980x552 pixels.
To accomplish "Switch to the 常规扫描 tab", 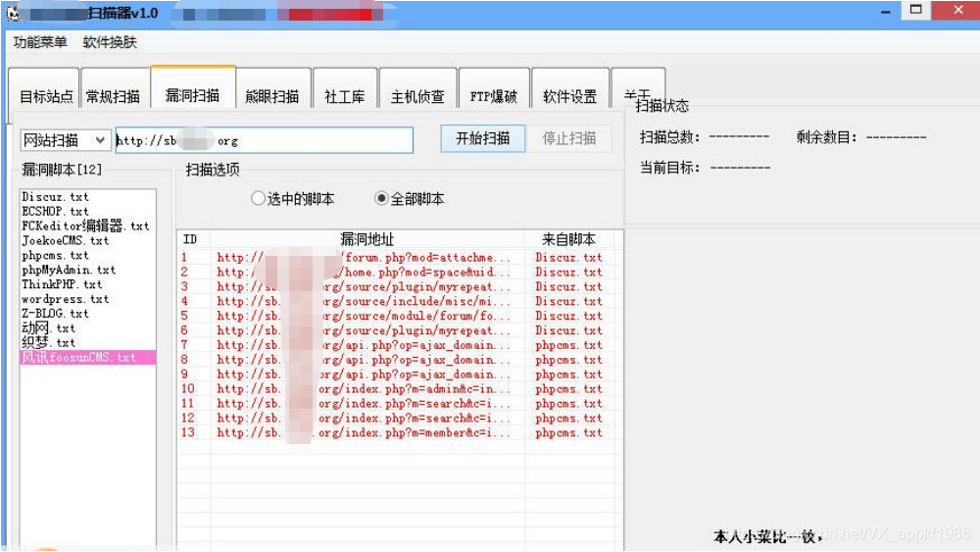I will click(115, 90).
